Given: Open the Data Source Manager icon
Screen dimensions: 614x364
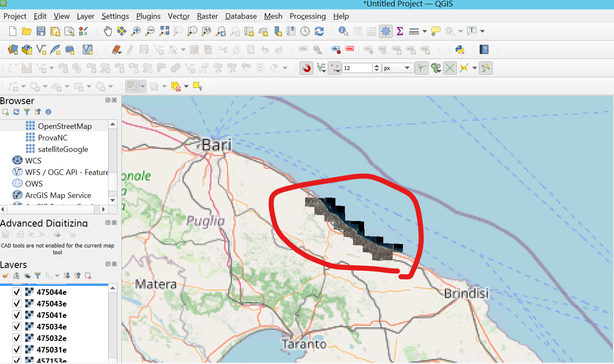Looking at the screenshot, I should coord(13,50).
